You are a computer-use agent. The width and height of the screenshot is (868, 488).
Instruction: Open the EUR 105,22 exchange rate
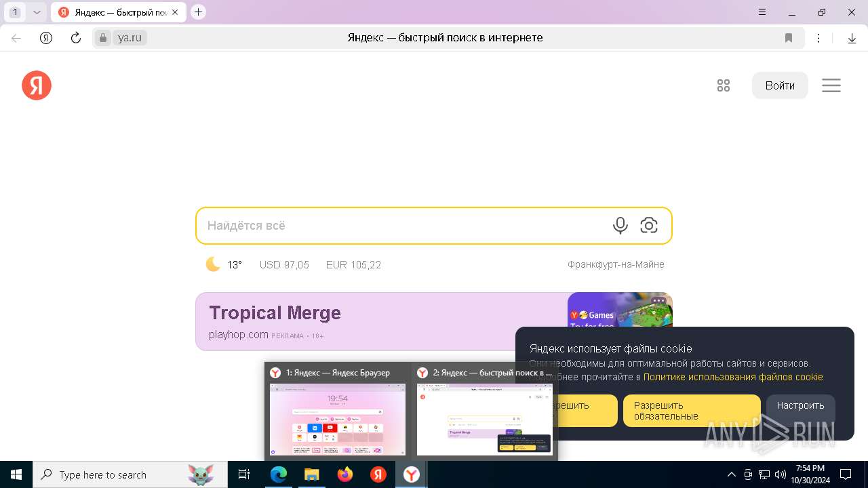pyautogui.click(x=353, y=265)
